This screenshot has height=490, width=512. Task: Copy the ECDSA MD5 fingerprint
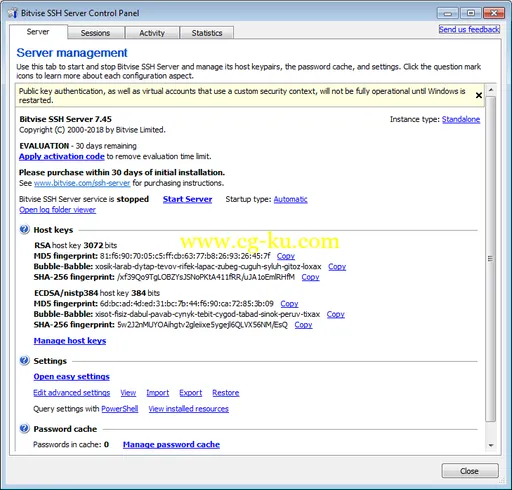pyautogui.click(x=289, y=304)
